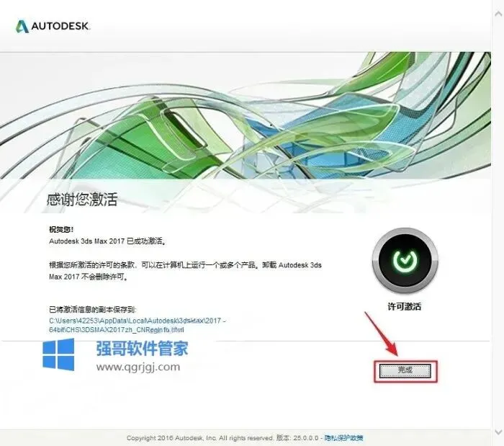
Task: Click the Autodesk triangular logo icon
Action: 22,27
